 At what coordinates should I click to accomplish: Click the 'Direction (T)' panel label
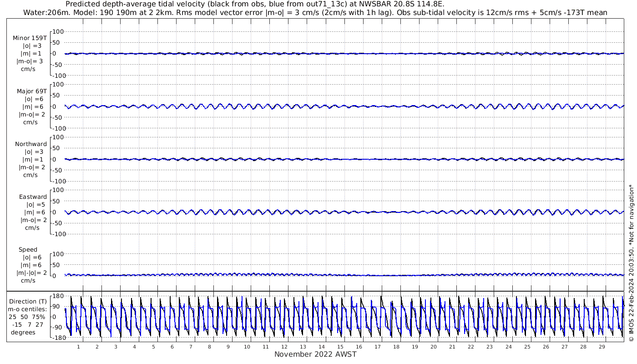click(x=28, y=301)
